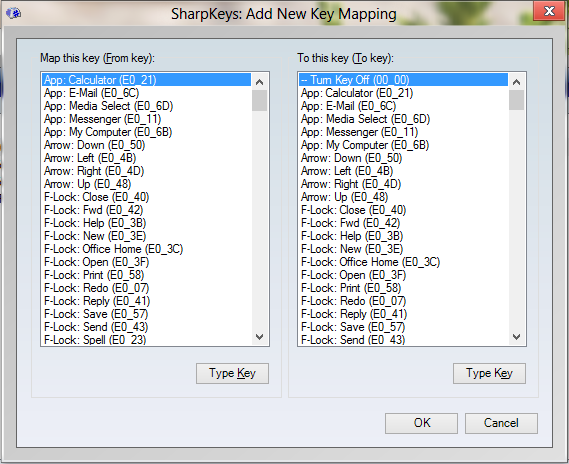Image resolution: width=569 pixels, height=464 pixels.
Task: Close the Add New Key Mapping dialog
Action: tap(549, 11)
